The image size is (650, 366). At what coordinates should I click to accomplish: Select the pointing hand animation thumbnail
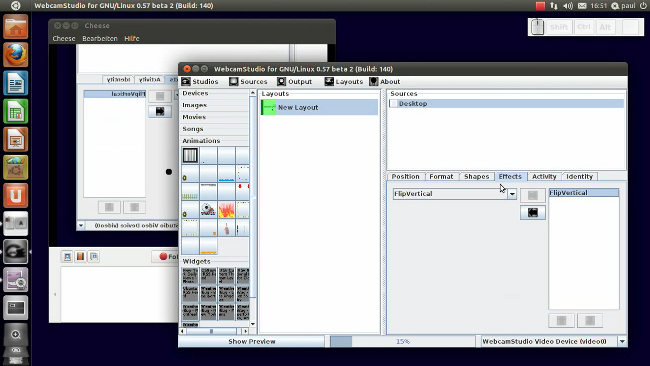(226, 228)
